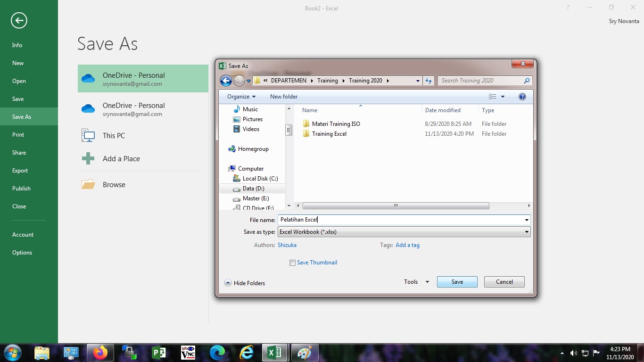
Task: Click the refresh icon next to the address bar
Action: [429, 81]
